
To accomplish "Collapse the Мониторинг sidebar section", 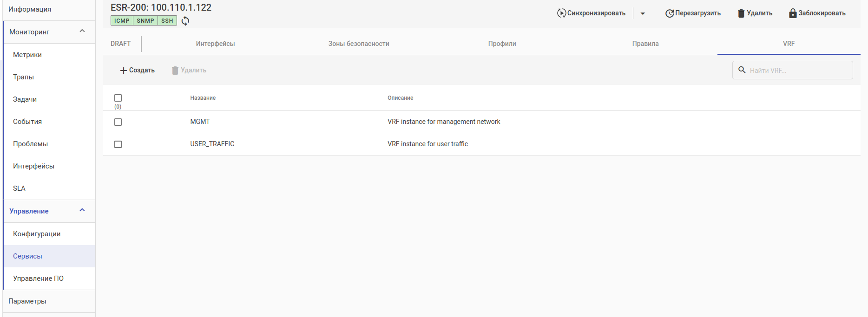I will (82, 31).
